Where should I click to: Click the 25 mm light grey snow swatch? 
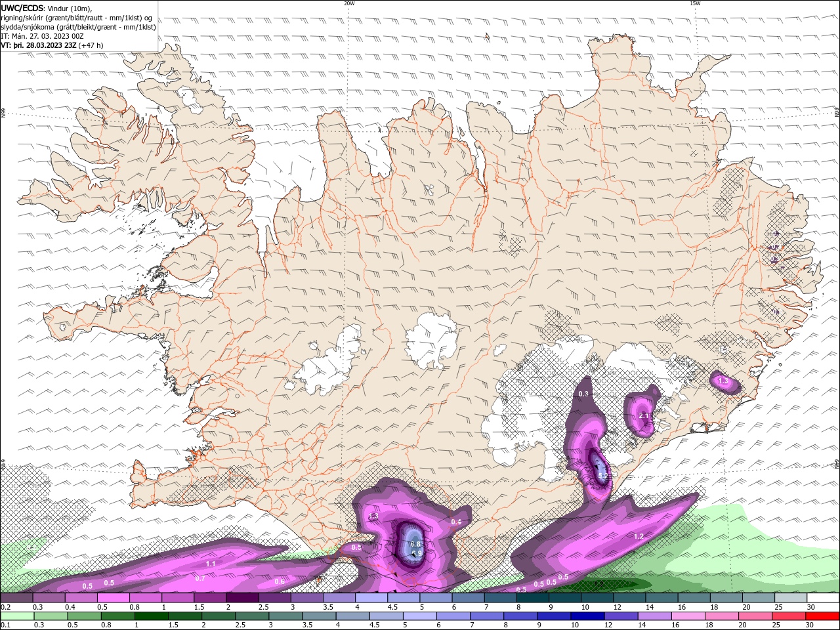[x=789, y=598]
